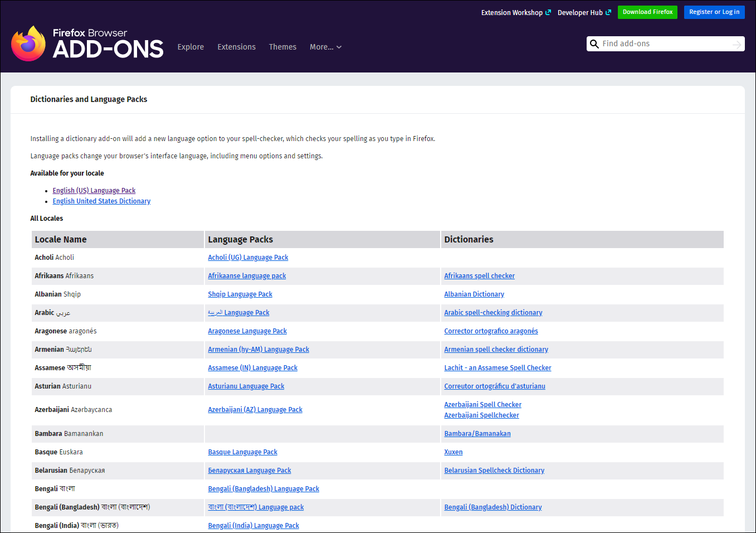Open Bengali (Bangladesh) Dictionary
Viewport: 756px width, 533px height.
492,507
